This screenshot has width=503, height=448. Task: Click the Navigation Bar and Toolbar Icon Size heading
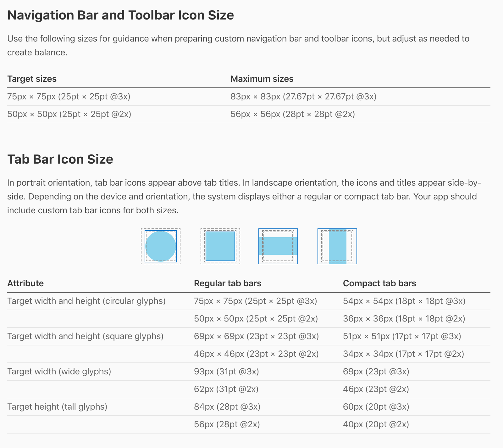(x=120, y=15)
